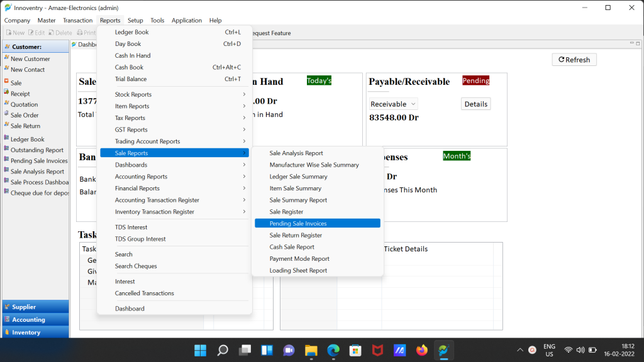Expand GST Reports submenu
Viewport: 644px width, 362px height.
click(x=175, y=129)
